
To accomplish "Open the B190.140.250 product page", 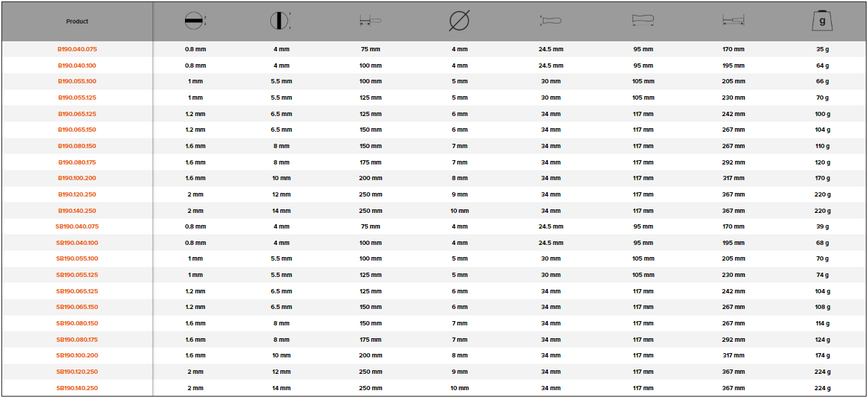I will [x=77, y=211].
